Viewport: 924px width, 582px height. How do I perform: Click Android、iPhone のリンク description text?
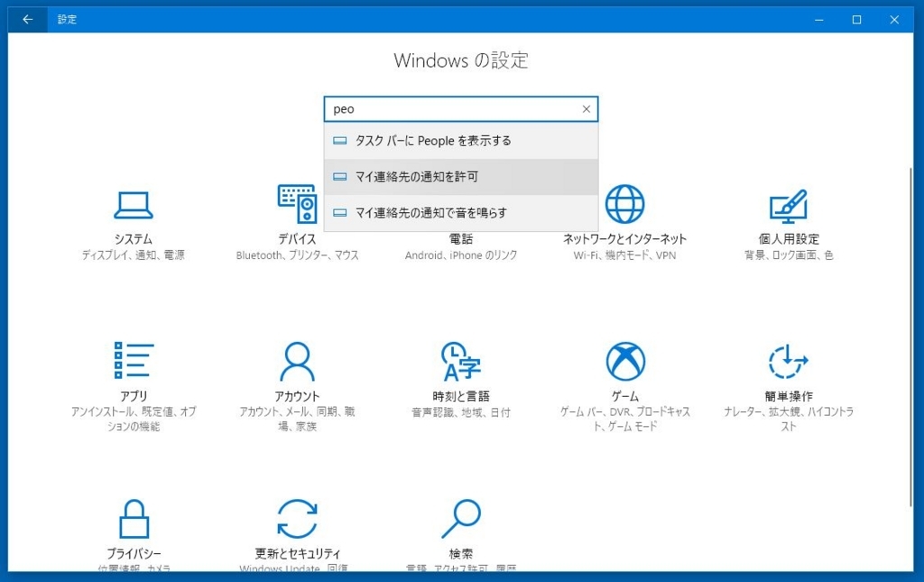click(x=461, y=255)
